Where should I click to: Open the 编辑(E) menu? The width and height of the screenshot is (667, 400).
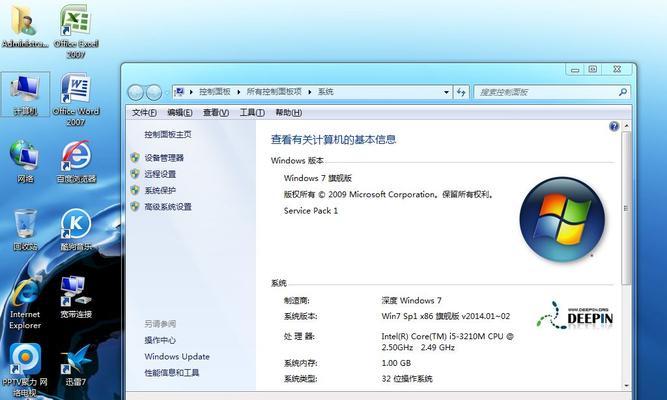click(180, 113)
